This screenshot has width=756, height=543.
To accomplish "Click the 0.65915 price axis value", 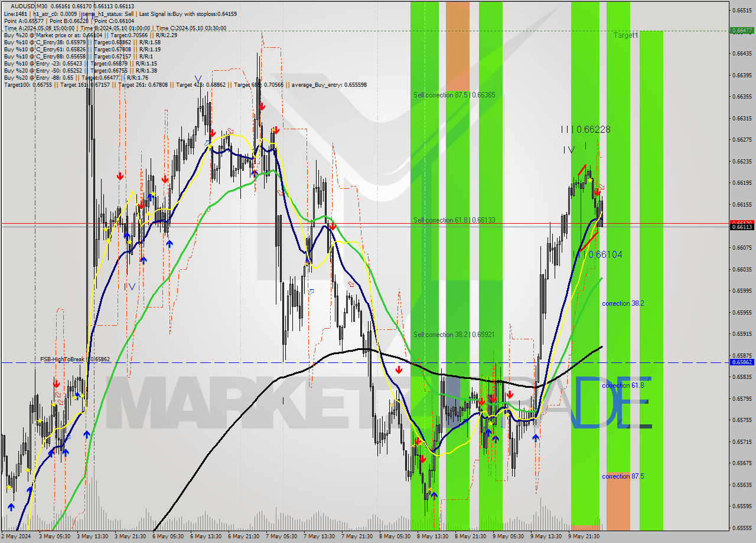I will coord(742,333).
